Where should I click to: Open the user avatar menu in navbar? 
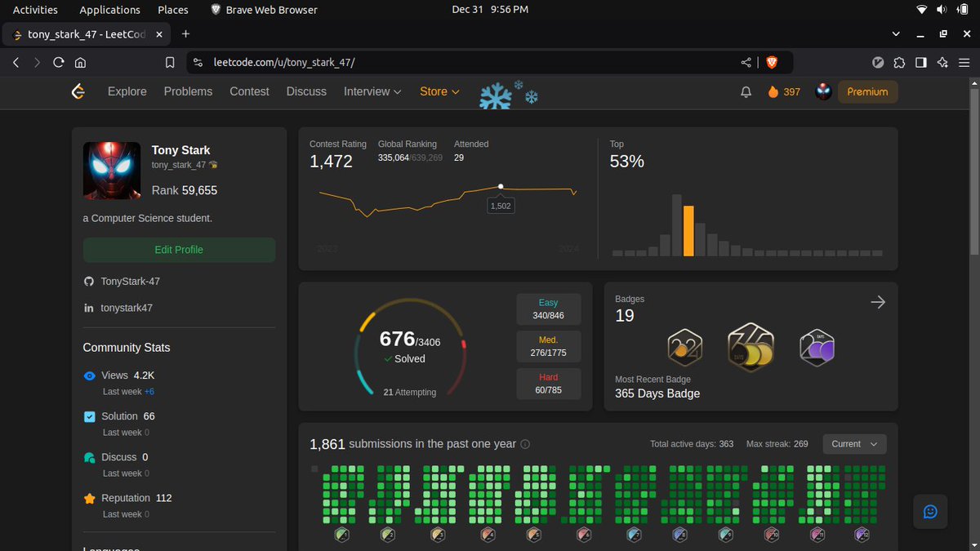[823, 92]
